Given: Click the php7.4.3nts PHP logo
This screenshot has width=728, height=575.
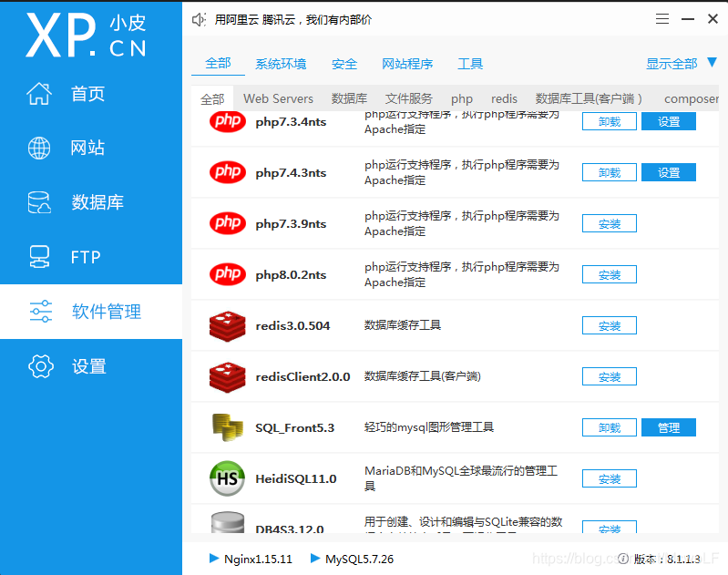Looking at the screenshot, I should click(x=228, y=172).
